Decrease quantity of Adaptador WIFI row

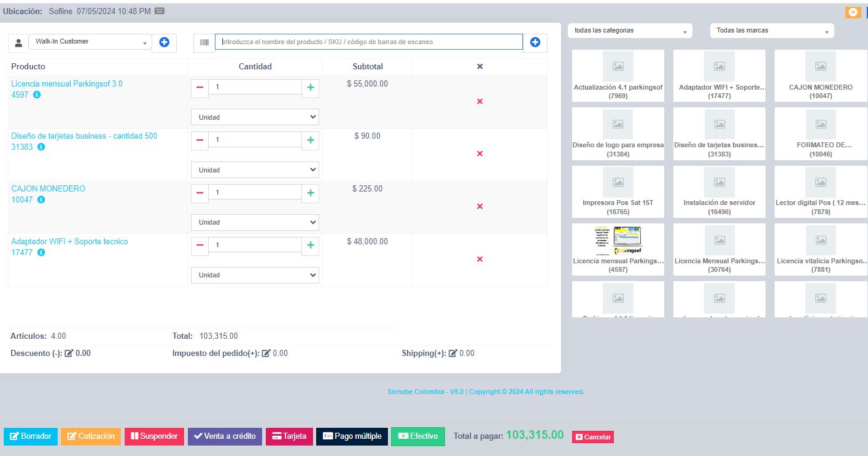coord(200,245)
